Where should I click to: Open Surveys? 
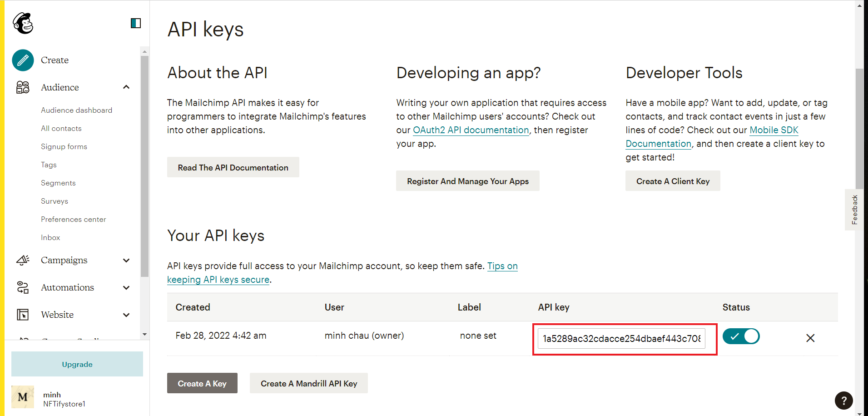tap(55, 201)
